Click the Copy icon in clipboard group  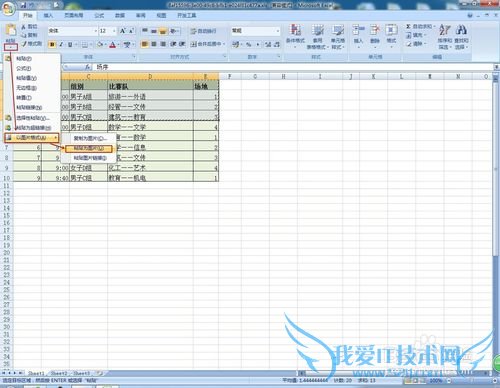pyautogui.click(x=24, y=35)
